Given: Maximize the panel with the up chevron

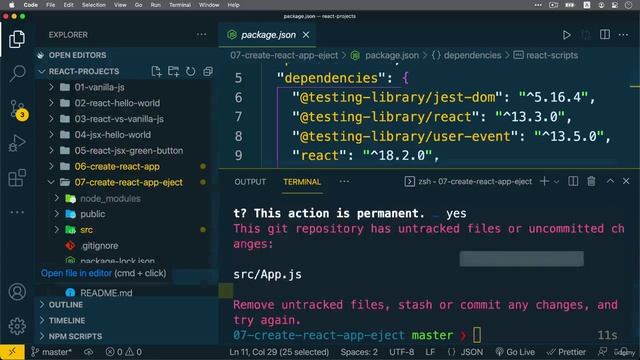Looking at the screenshot, I should coord(610,181).
